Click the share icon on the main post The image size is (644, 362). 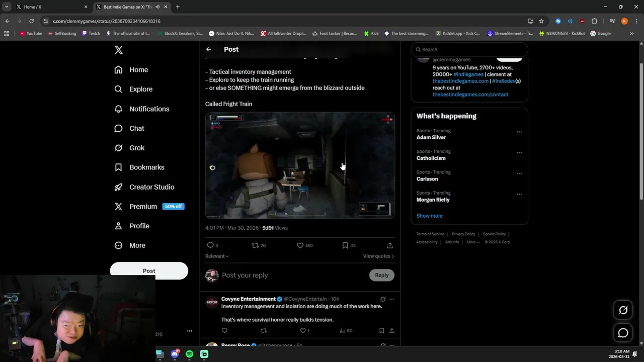pyautogui.click(x=390, y=245)
